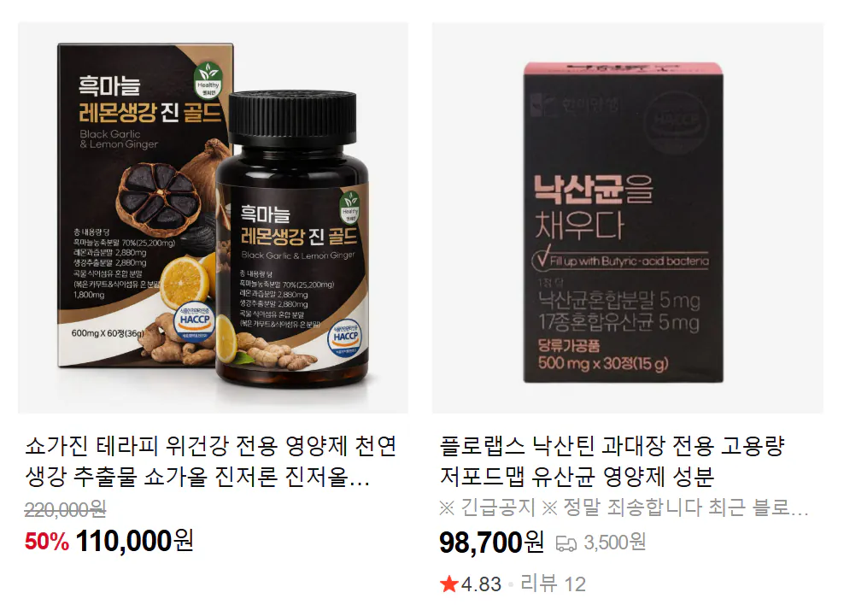Open the black garlic lemon ginger product image
The height and width of the screenshot is (616, 844).
click(214, 218)
